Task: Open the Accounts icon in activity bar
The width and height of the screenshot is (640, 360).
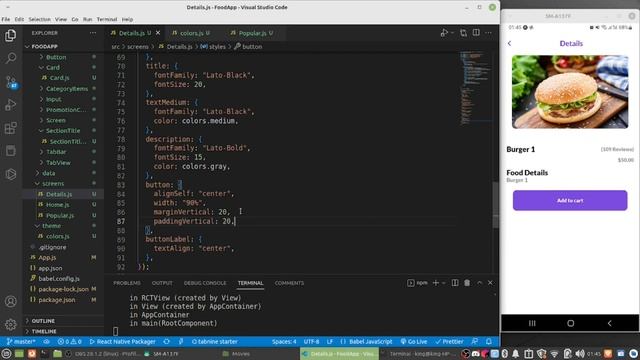Action: 11,302
